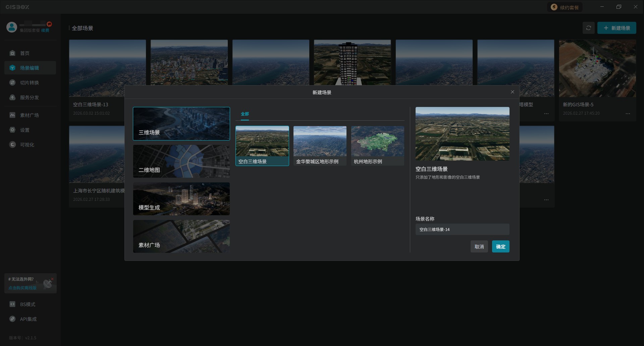
Task: Select the 切片转换 sidebar icon
Action: tap(12, 83)
